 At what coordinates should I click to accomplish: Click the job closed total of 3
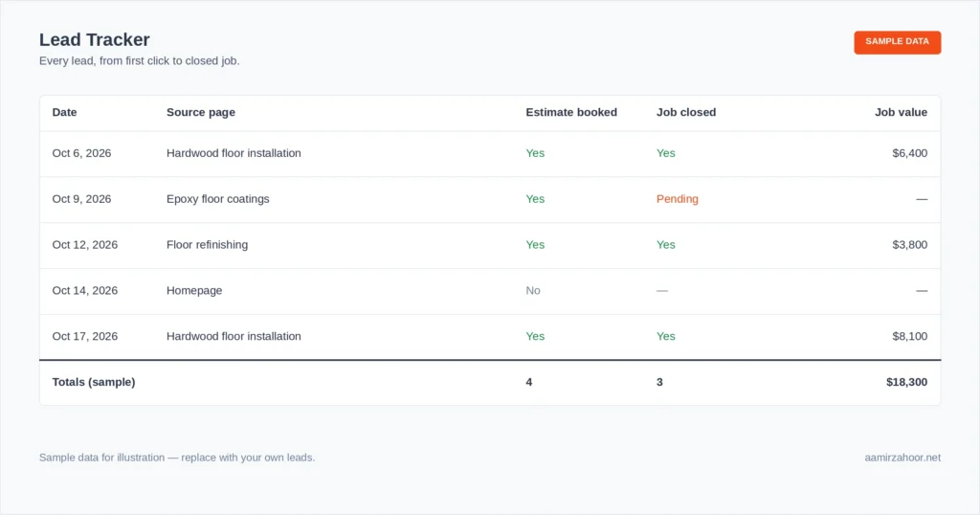tap(659, 382)
